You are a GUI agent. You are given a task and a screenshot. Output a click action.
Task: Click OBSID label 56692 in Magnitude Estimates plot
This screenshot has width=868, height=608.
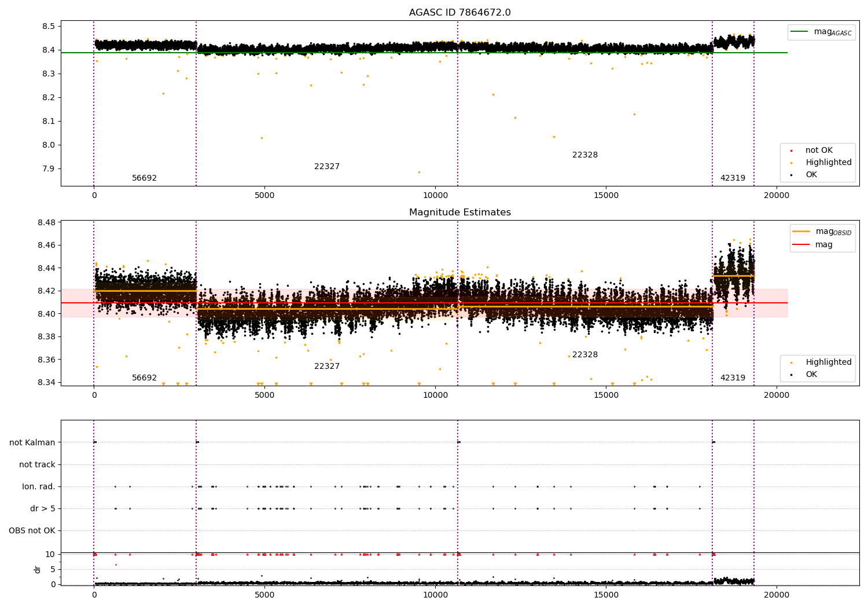pos(144,378)
